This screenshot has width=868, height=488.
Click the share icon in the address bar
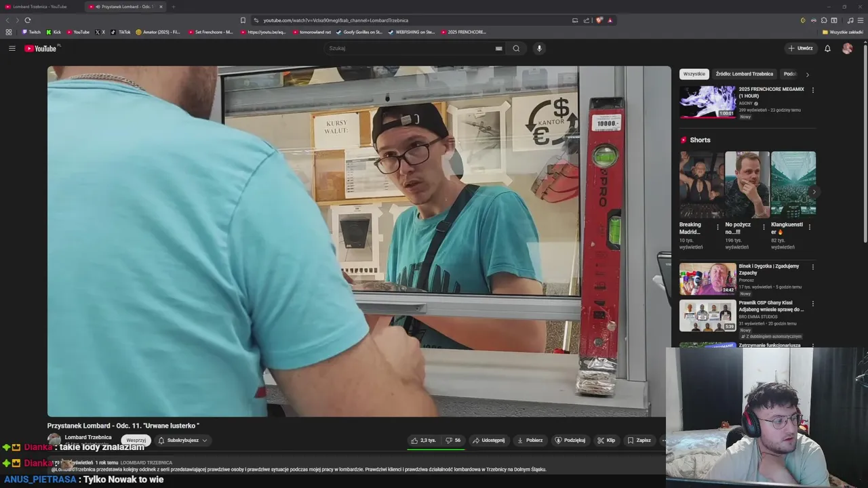click(587, 20)
